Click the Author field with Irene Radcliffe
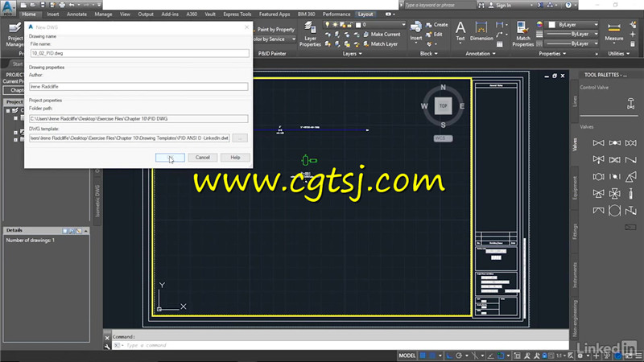Image resolution: width=644 pixels, height=362 pixels. [x=138, y=87]
